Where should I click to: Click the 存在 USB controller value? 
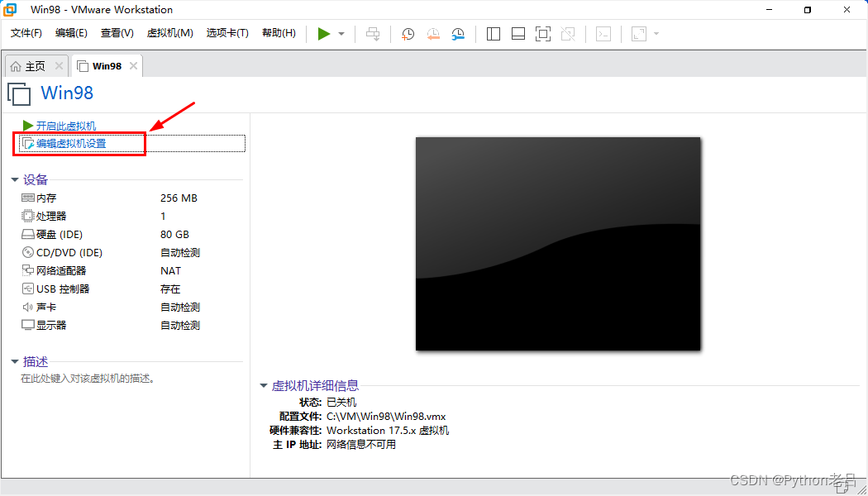pos(170,289)
